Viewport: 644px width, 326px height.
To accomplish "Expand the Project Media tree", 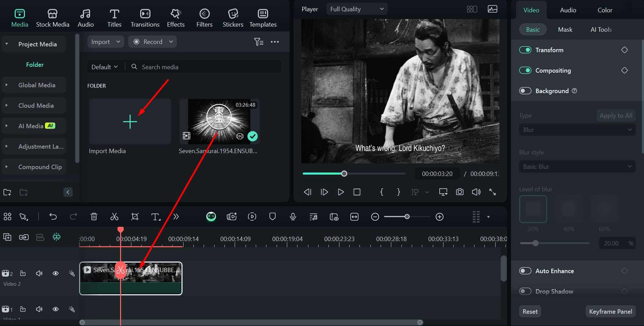I will pos(6,44).
